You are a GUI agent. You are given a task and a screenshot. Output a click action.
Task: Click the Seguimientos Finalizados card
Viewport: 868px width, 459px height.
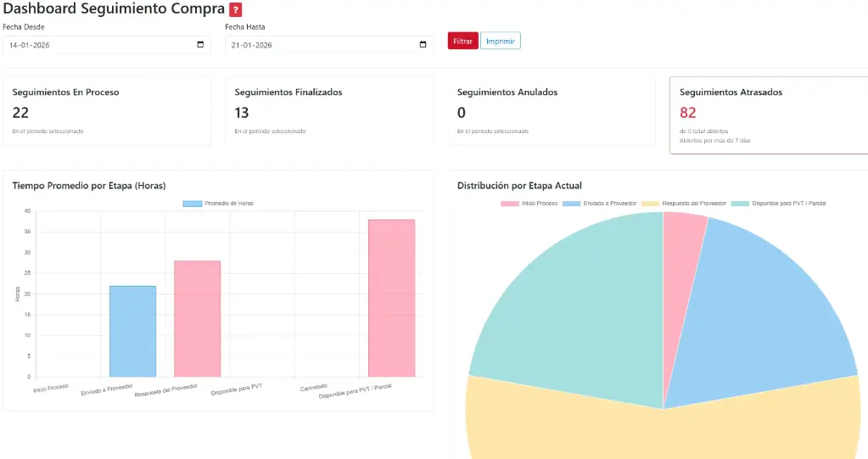[328, 111]
